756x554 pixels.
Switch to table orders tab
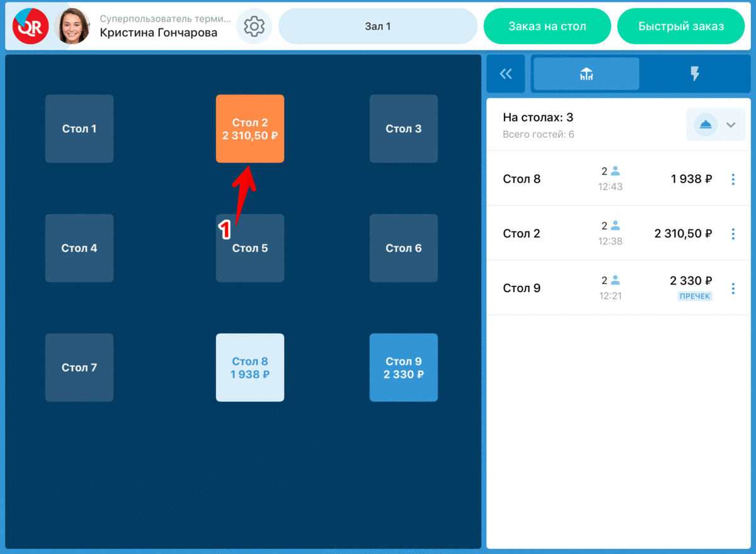587,74
